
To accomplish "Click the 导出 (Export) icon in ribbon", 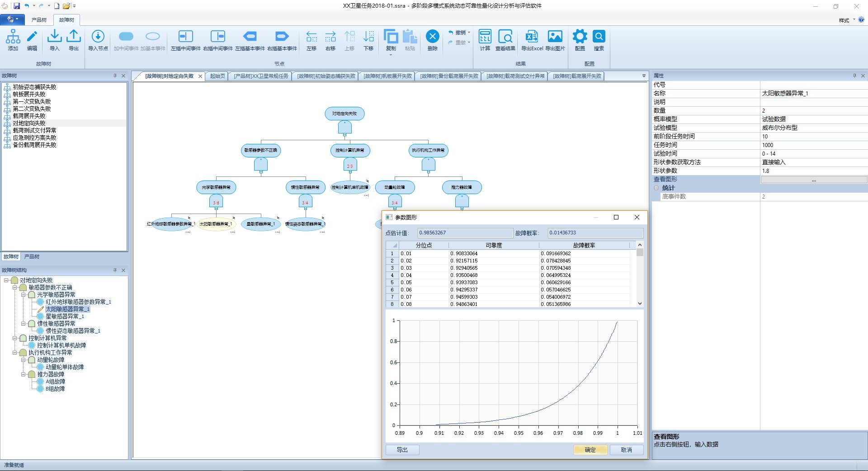I will pyautogui.click(x=74, y=40).
